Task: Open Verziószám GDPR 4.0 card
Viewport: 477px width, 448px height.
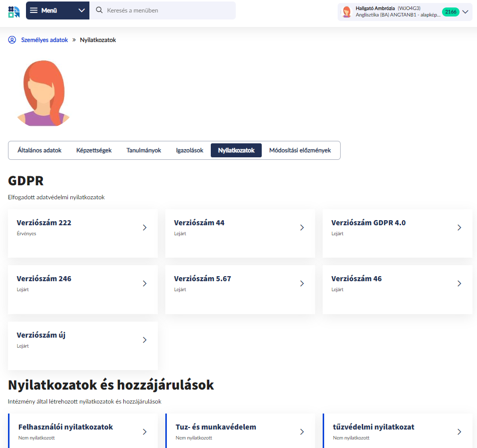Action: [x=397, y=233]
